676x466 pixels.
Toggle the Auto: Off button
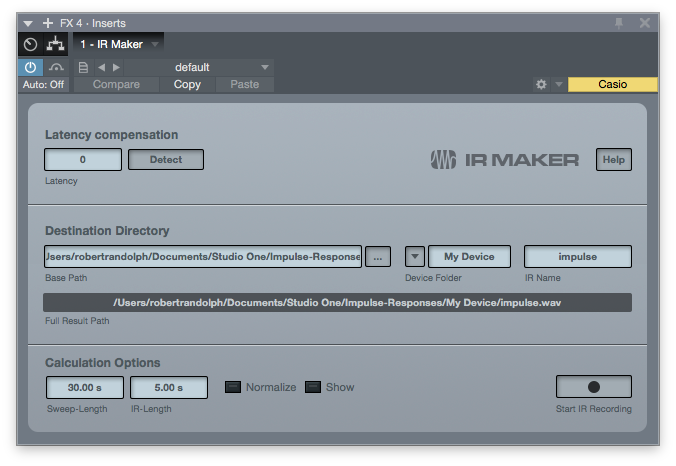(43, 85)
